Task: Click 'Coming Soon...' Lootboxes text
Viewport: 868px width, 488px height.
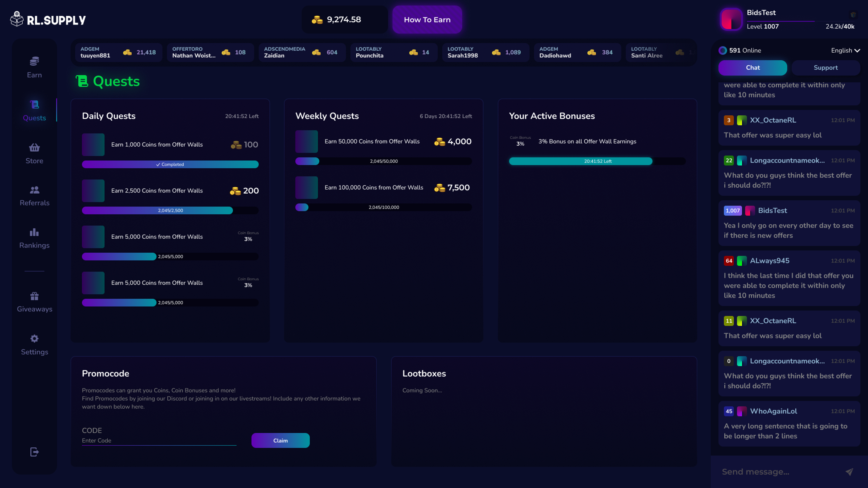Action: click(x=422, y=390)
